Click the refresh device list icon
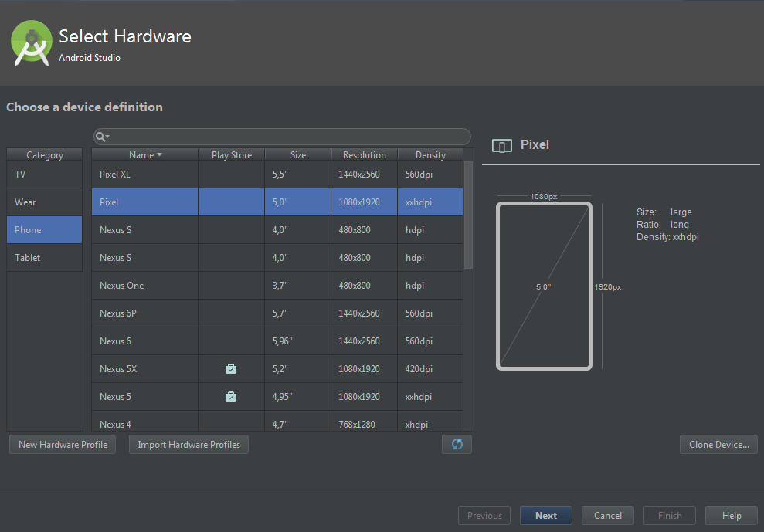Viewport: 764px width, 532px height. point(457,444)
